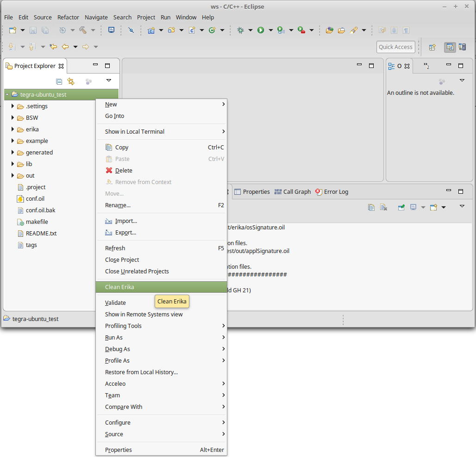Open the Open Console dropdown arrow
Image resolution: width=476 pixels, height=457 pixels.
click(x=444, y=207)
